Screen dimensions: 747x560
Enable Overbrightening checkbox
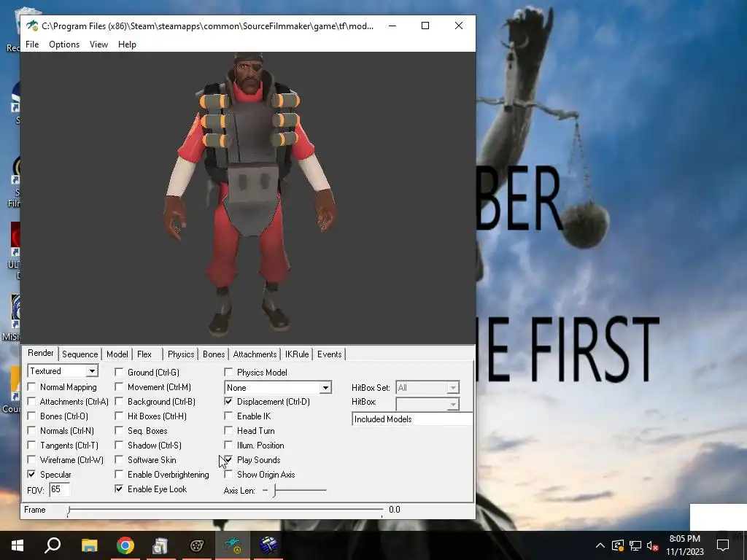coord(119,474)
